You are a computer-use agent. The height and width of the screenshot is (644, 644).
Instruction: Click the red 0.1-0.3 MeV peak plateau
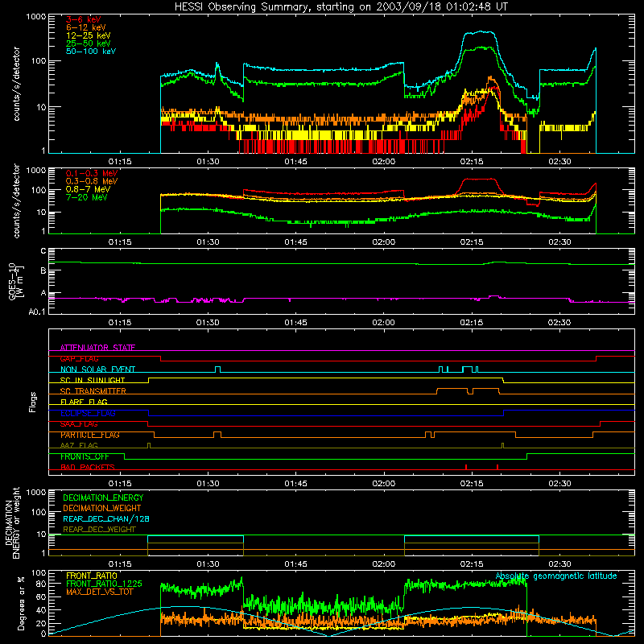(479, 179)
